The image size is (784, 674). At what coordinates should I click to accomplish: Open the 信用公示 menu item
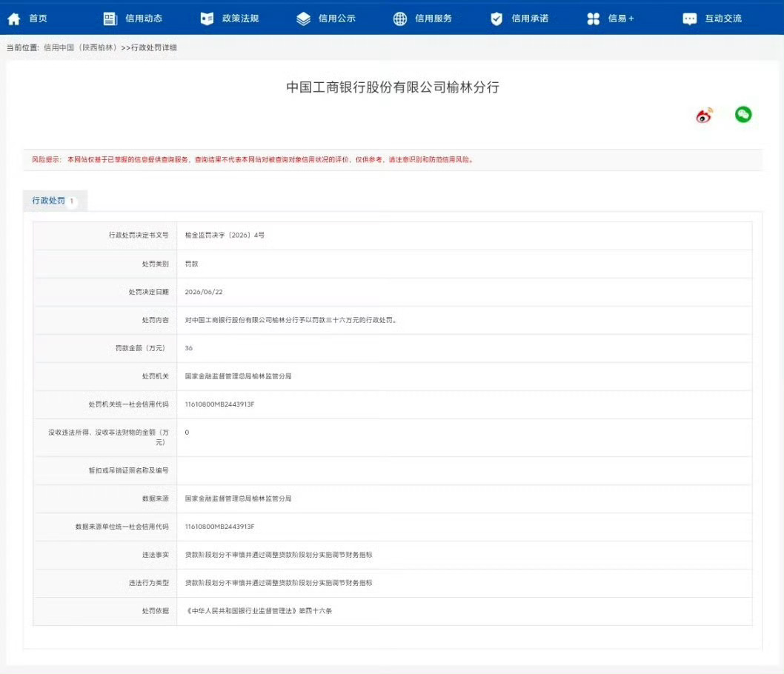point(336,19)
